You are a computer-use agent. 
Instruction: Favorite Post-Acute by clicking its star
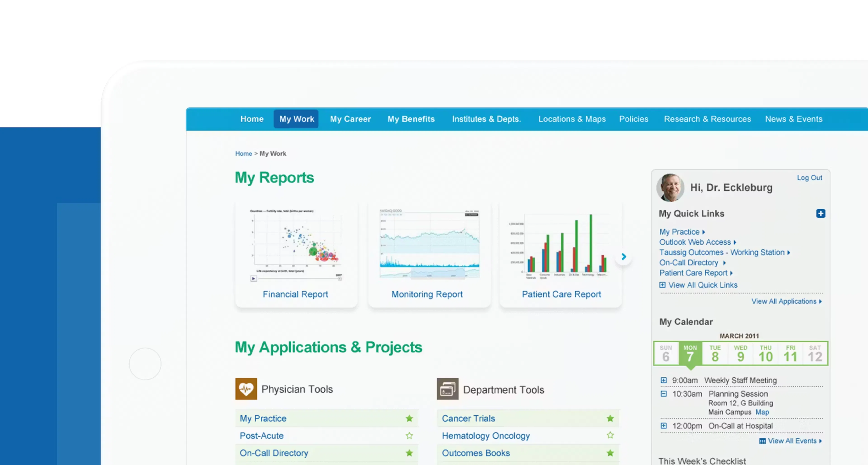point(409,435)
